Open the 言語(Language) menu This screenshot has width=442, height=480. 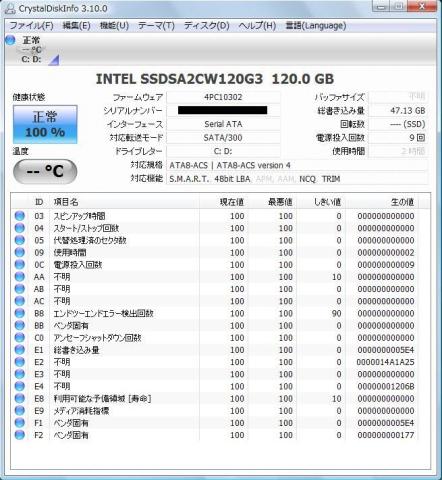tap(316, 26)
